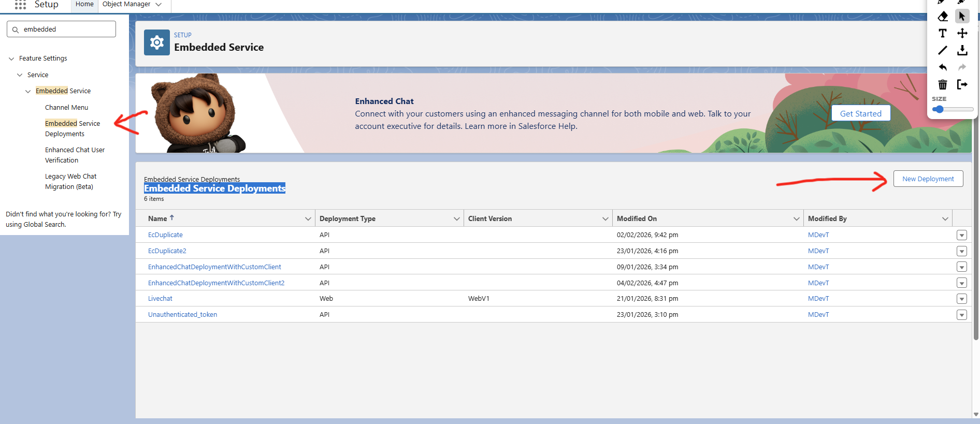Click the Quick Find search field

[x=61, y=29]
